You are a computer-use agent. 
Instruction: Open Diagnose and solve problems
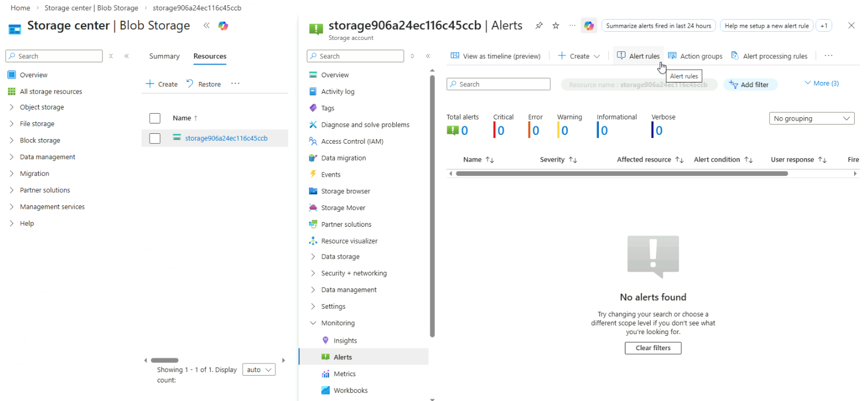point(365,125)
